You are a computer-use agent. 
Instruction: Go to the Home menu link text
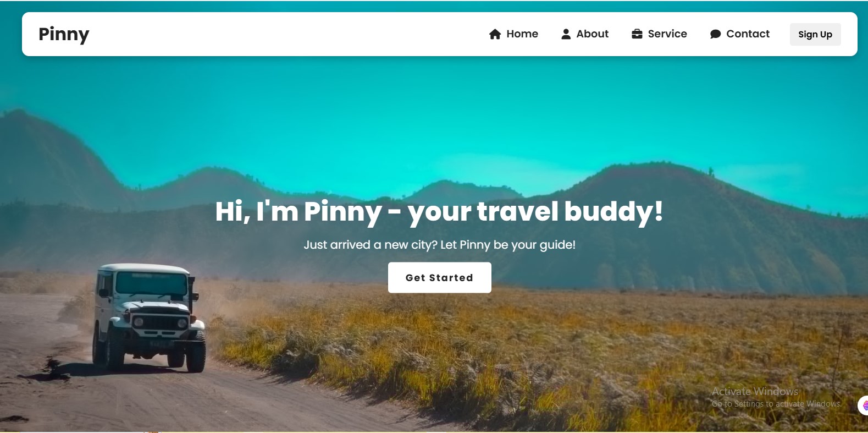522,34
